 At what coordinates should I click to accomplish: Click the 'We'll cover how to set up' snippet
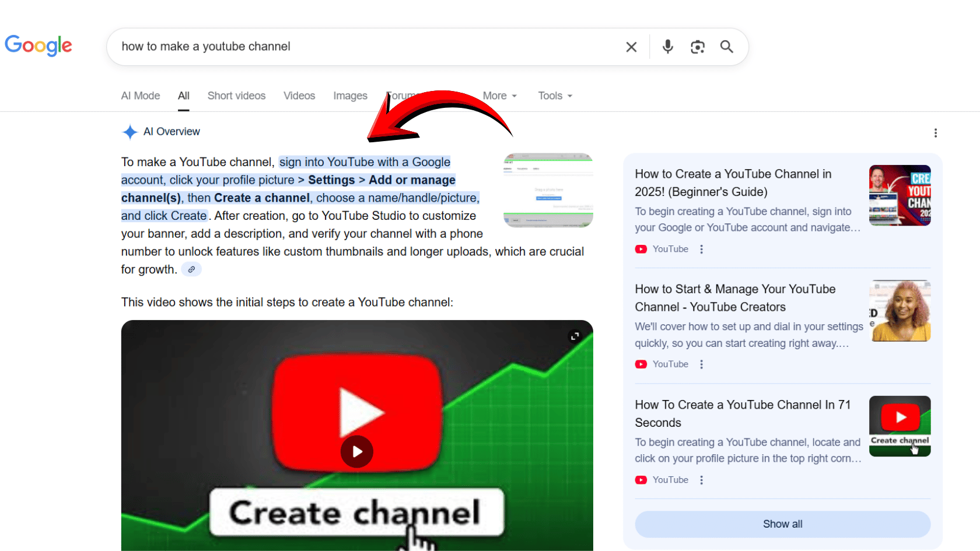coord(749,335)
